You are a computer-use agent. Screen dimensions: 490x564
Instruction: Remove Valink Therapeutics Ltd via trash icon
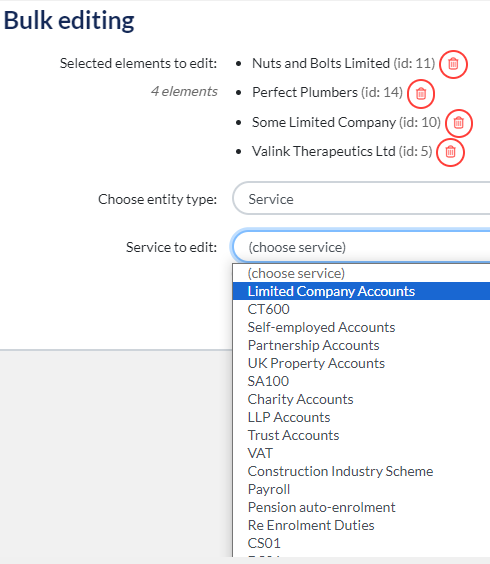point(450,152)
